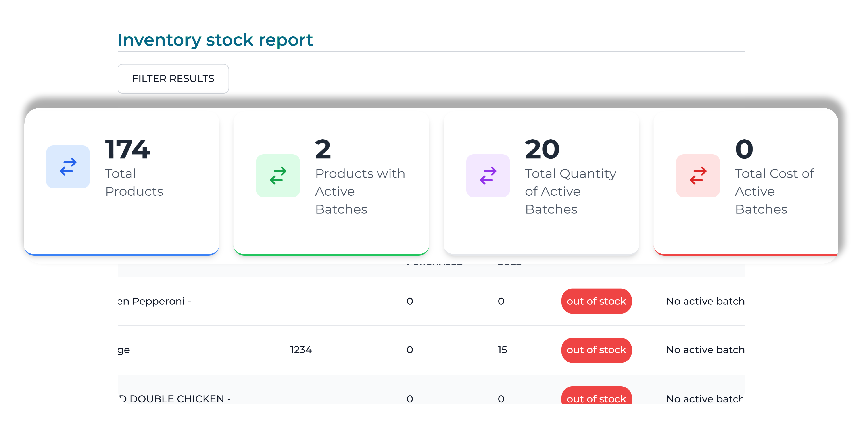
Task: Click out of stock badge in 1234 row
Action: click(596, 350)
